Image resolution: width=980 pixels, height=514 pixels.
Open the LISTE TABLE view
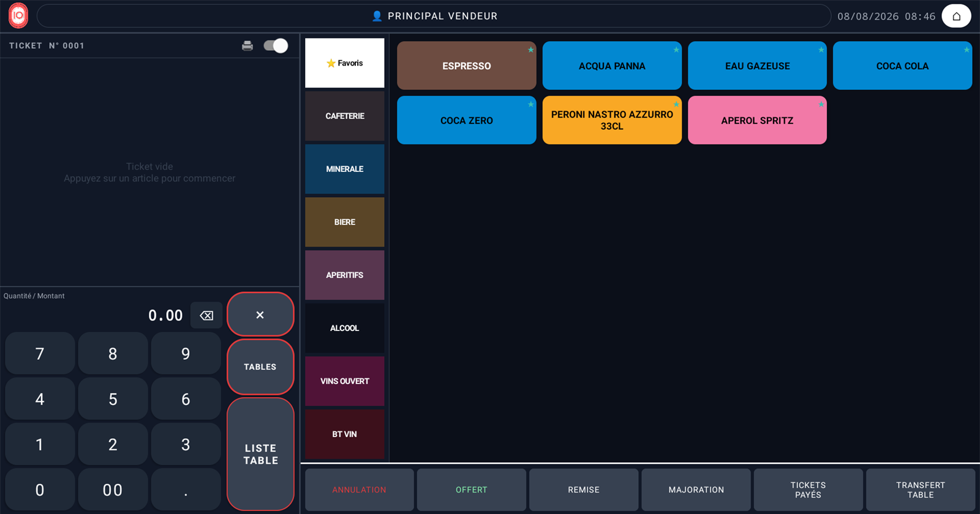pyautogui.click(x=260, y=454)
